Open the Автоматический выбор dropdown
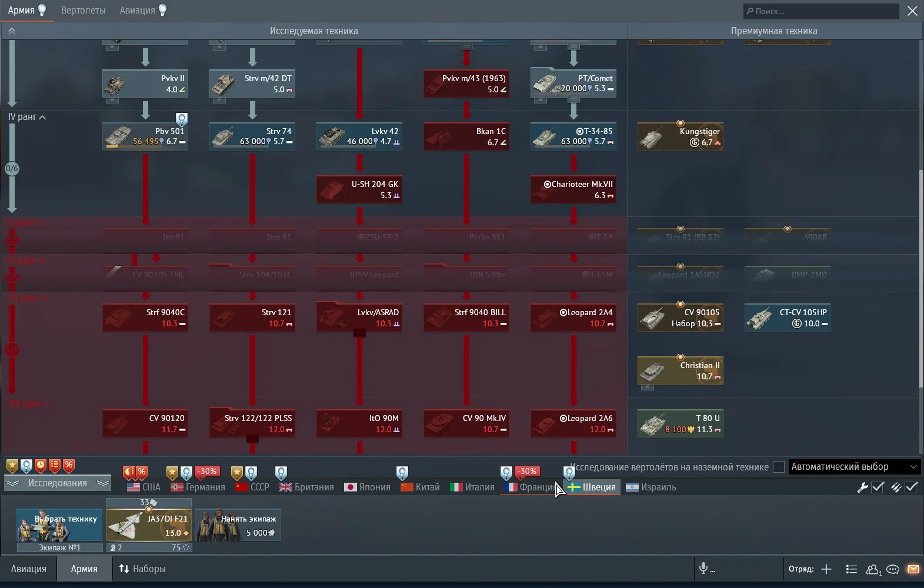The width and height of the screenshot is (924, 588). click(x=853, y=467)
